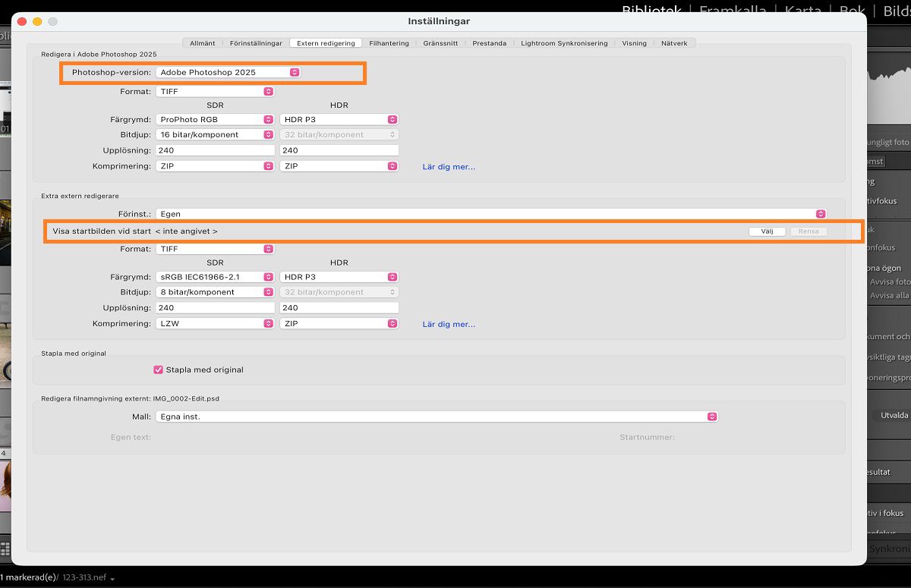Open the 16 bitar/komponent dropdown

point(215,134)
